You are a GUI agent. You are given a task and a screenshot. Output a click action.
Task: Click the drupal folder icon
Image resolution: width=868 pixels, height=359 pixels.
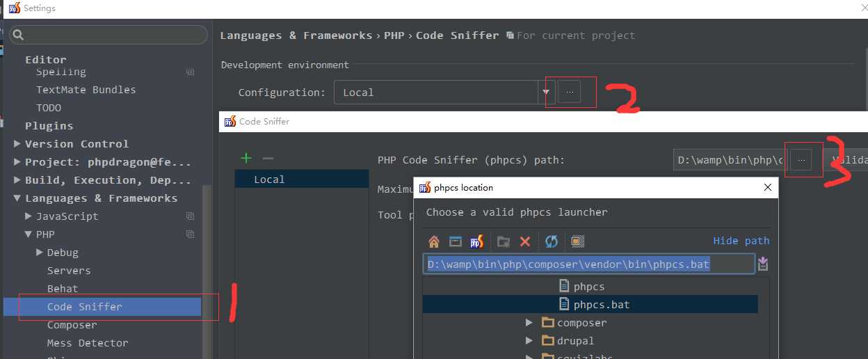click(x=547, y=340)
